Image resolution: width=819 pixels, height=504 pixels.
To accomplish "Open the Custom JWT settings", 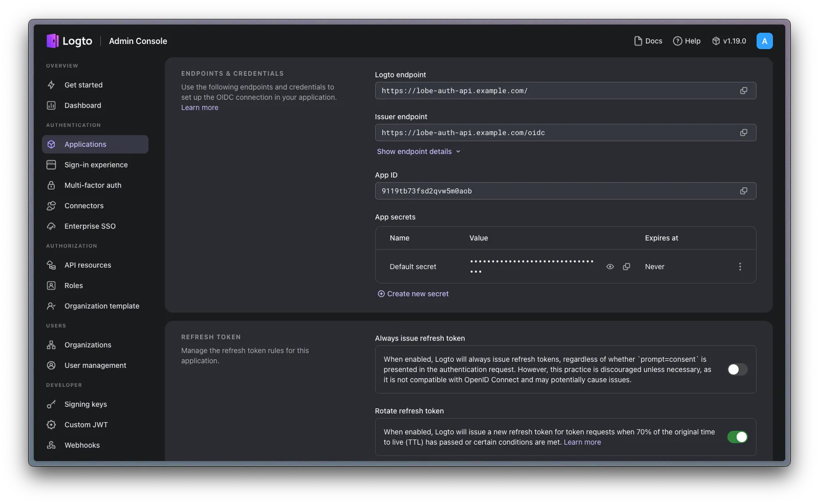I will click(x=85, y=425).
